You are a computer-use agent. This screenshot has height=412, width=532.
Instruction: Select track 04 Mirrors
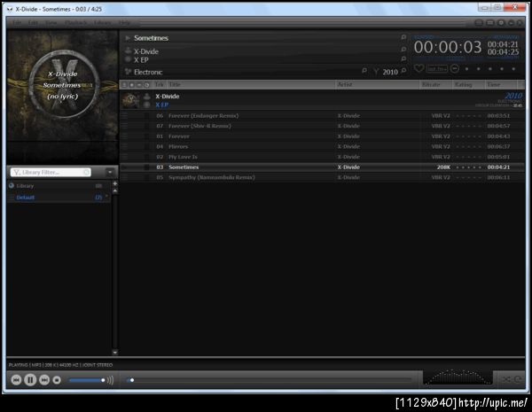tap(323, 146)
